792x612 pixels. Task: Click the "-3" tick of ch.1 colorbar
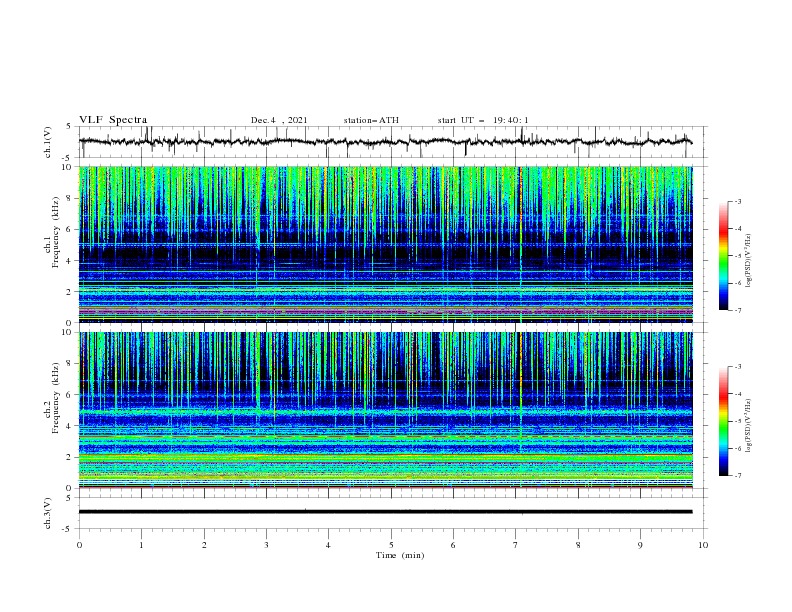(738, 201)
